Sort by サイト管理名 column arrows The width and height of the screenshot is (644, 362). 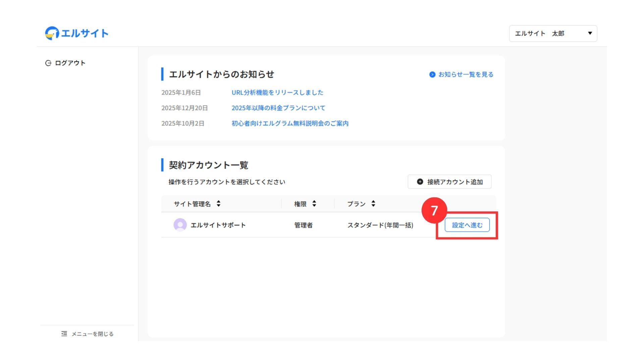218,204
